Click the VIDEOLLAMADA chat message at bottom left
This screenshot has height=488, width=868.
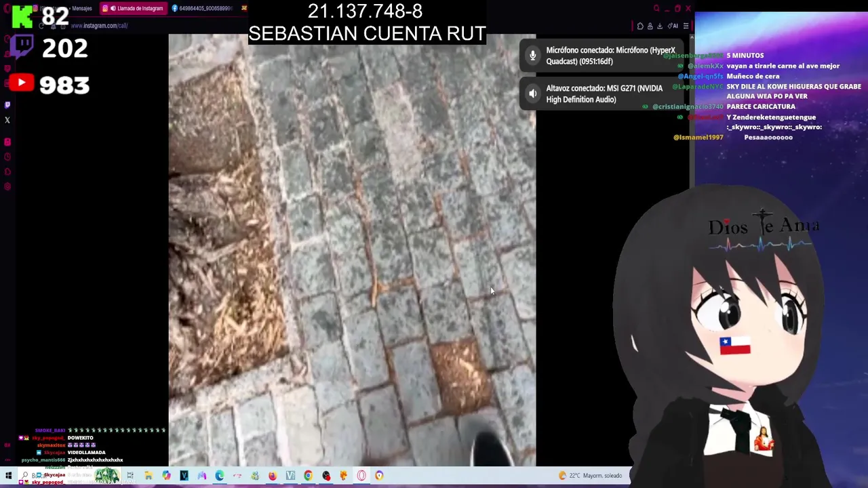point(86,452)
